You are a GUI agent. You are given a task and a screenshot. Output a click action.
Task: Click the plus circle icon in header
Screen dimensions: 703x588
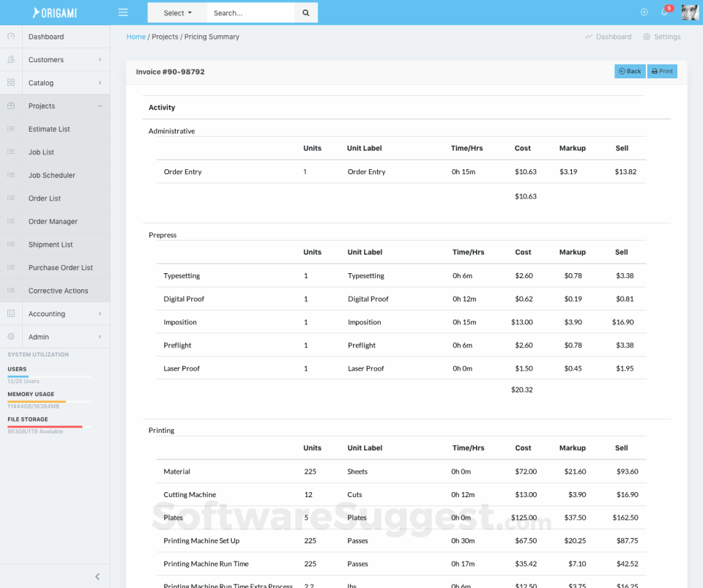tap(644, 12)
